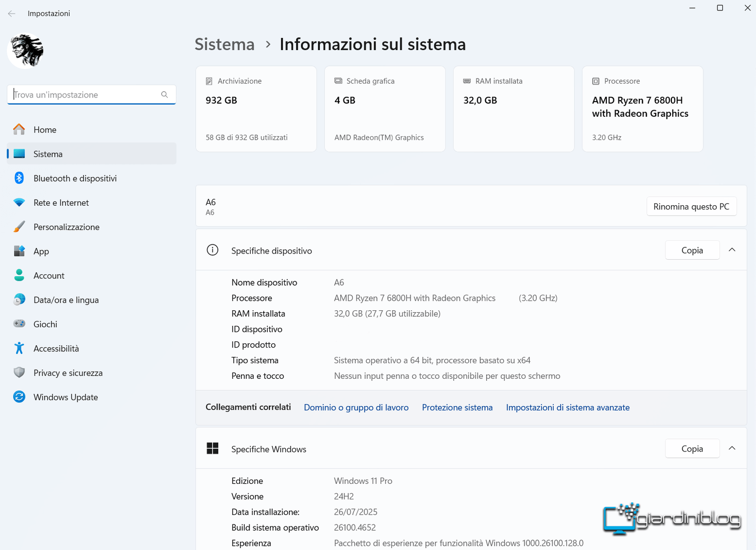Image resolution: width=756 pixels, height=550 pixels.
Task: Click the gamepad Giochi icon
Action: (x=19, y=324)
